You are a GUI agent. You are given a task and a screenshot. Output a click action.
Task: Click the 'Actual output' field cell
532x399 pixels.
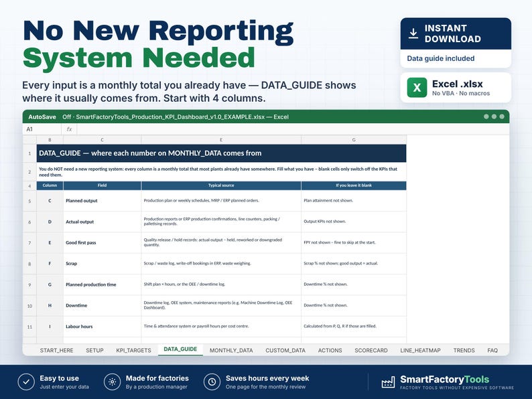coord(102,222)
